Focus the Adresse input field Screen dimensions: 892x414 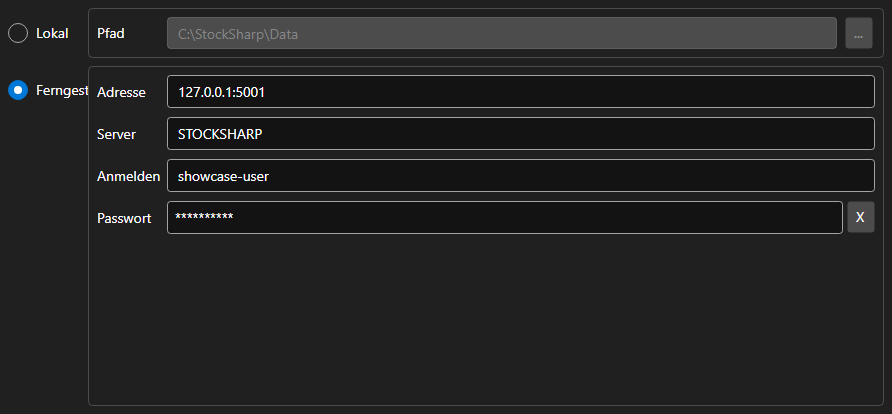coord(521,92)
